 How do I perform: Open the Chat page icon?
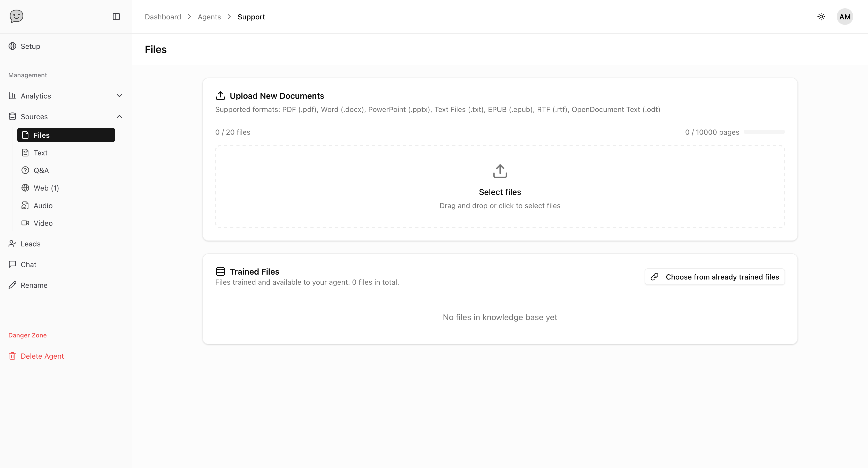[x=12, y=264]
